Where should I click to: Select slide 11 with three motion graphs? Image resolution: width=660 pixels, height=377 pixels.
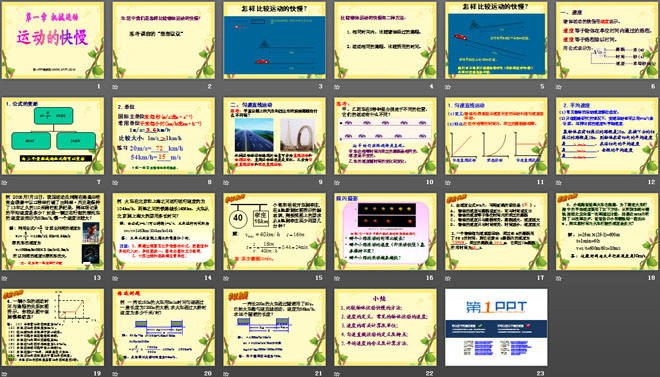496,136
